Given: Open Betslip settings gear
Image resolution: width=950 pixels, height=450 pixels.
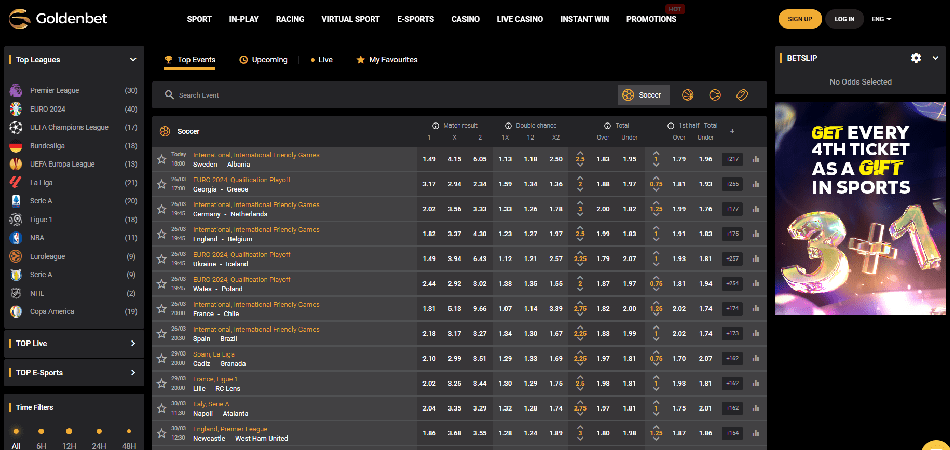Looking at the screenshot, I should click(916, 58).
